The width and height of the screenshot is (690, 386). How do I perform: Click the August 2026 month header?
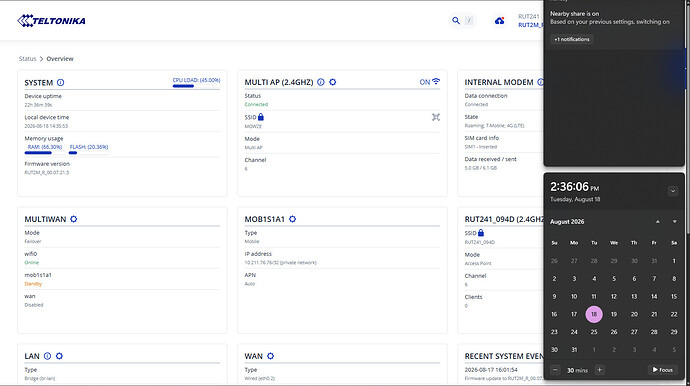567,222
